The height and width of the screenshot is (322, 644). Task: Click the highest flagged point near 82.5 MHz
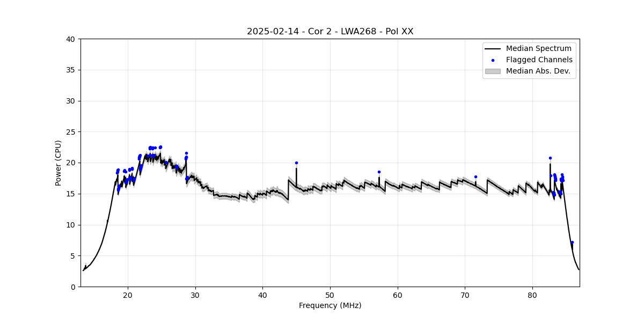pos(550,158)
